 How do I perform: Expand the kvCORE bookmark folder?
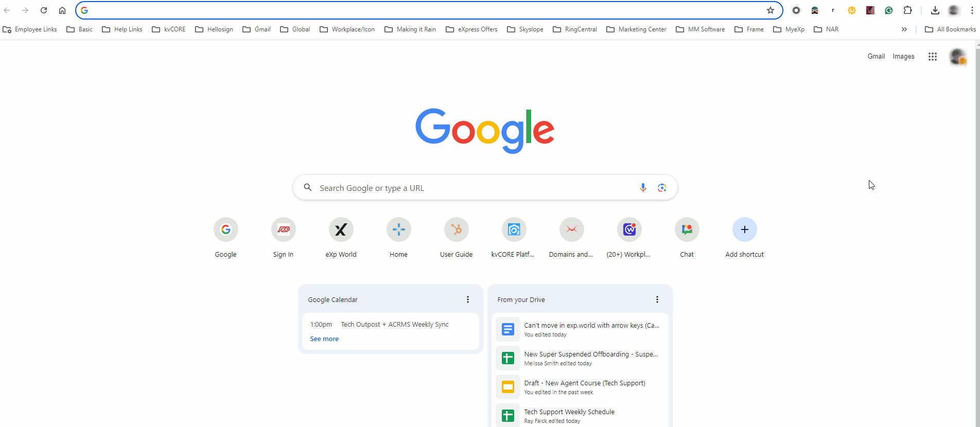coord(169,29)
